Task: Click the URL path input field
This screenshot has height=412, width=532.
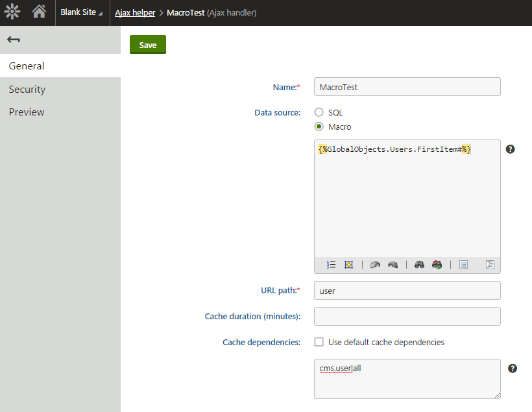Action: coord(407,291)
